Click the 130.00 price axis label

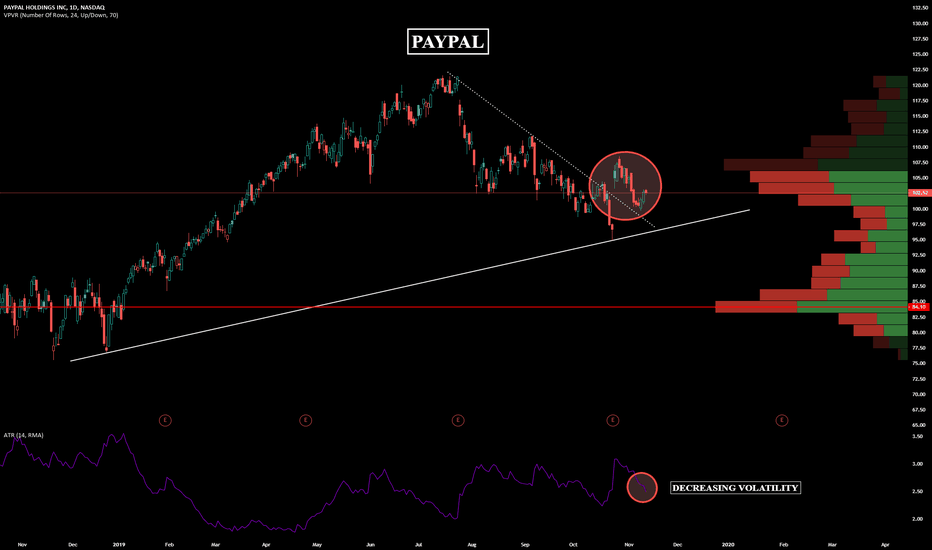point(920,23)
